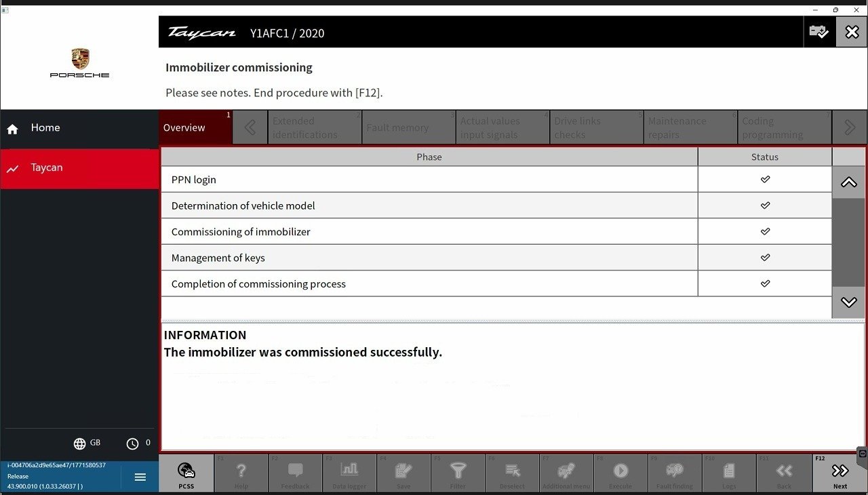The height and width of the screenshot is (495, 868).
Task: Click the Next F12 button
Action: tap(840, 473)
